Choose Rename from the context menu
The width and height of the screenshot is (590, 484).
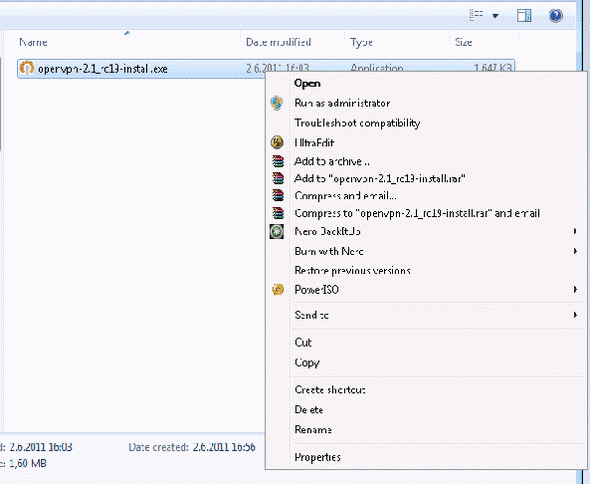pos(313,429)
